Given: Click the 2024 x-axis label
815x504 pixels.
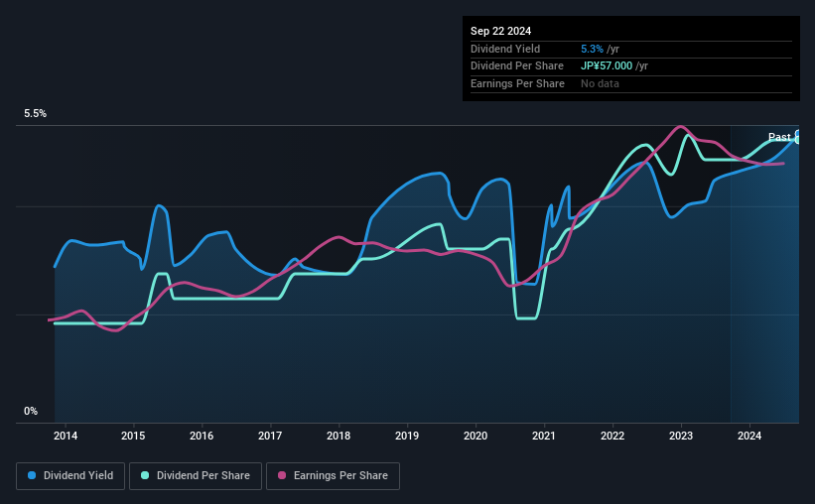Looking at the screenshot, I should tap(749, 436).
